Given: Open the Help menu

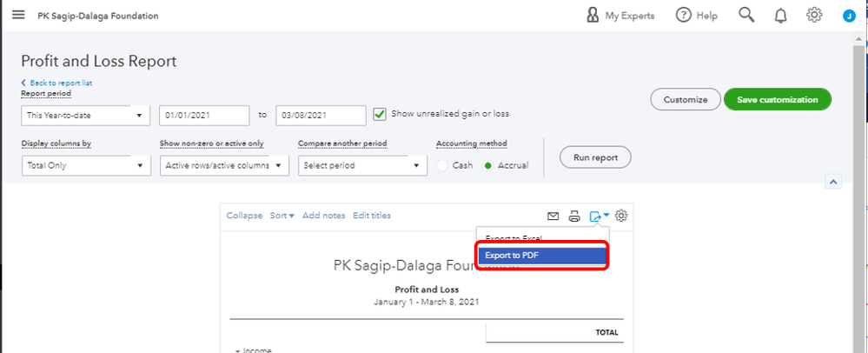Looking at the screenshot, I should pos(696,16).
